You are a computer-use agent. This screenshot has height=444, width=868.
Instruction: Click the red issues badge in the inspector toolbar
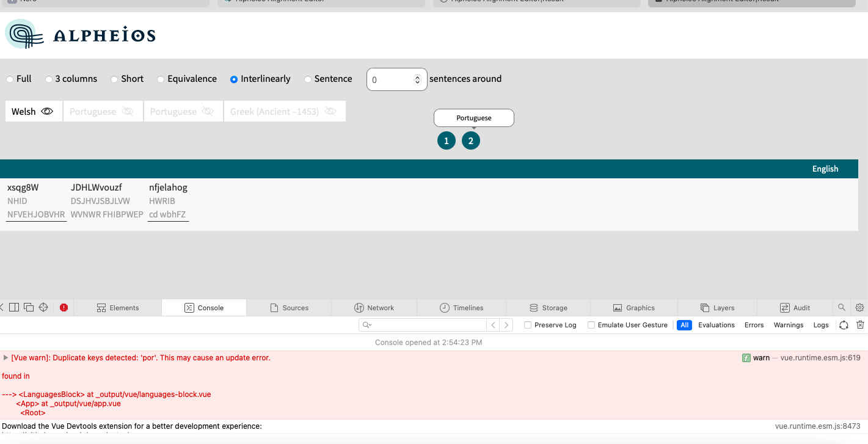point(64,307)
